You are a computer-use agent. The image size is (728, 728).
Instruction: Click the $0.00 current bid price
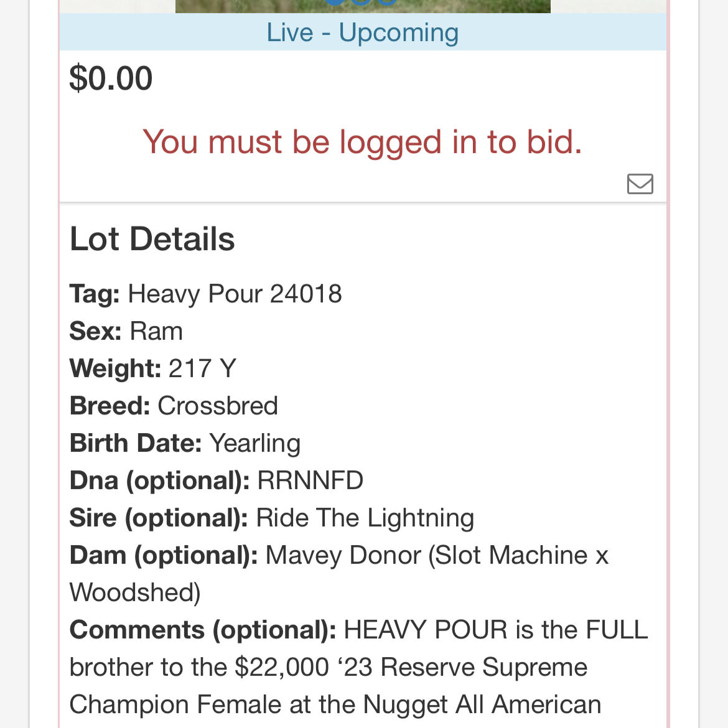coord(111,78)
